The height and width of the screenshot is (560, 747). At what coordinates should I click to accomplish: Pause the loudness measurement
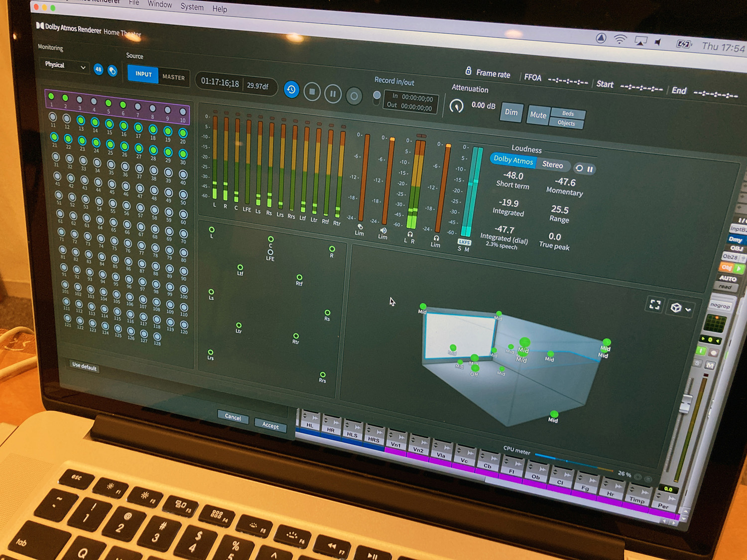click(590, 169)
